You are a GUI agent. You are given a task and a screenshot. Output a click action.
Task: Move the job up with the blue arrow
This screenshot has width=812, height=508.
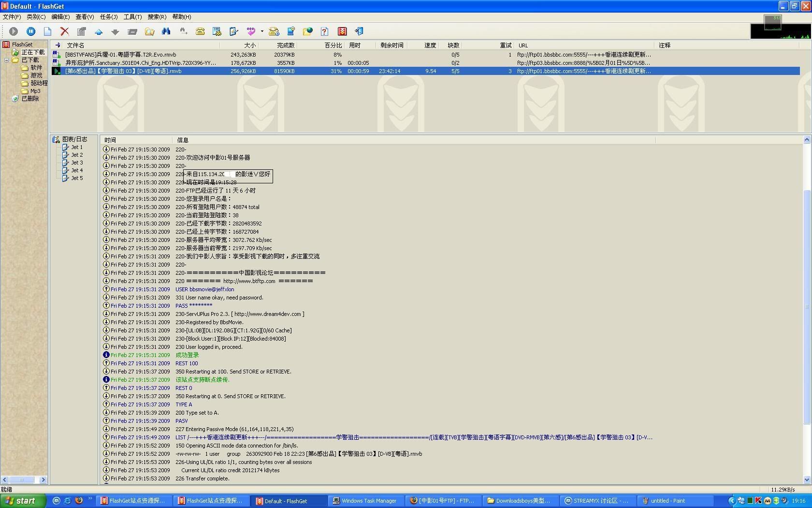tap(99, 32)
